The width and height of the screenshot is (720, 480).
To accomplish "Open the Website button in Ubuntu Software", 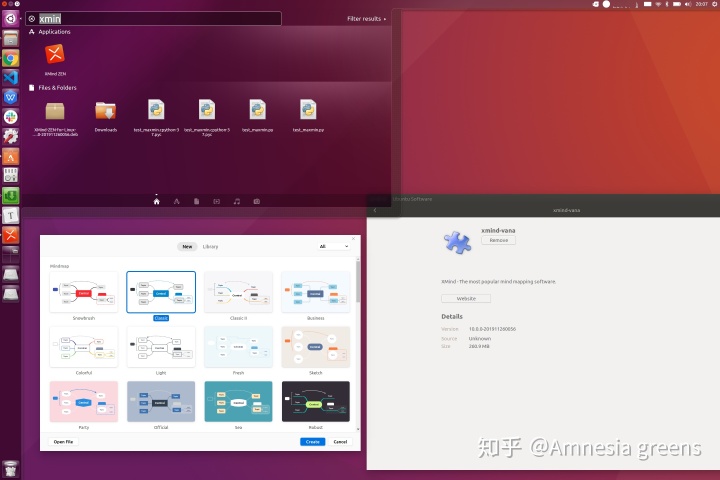I will pyautogui.click(x=466, y=299).
